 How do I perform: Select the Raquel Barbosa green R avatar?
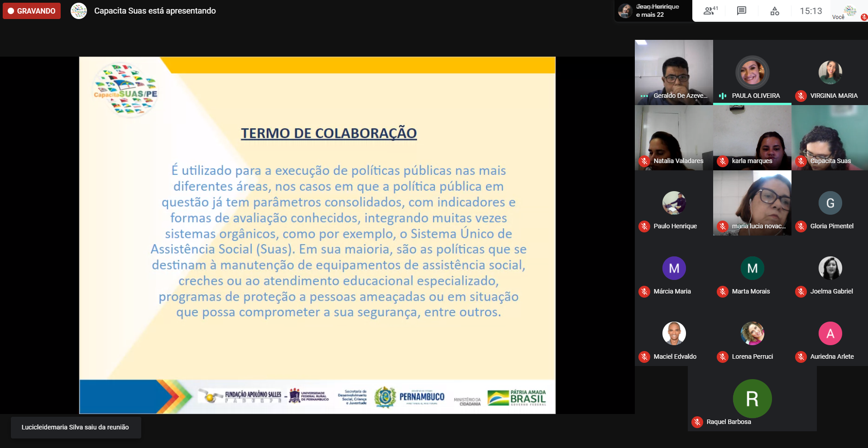click(x=752, y=399)
